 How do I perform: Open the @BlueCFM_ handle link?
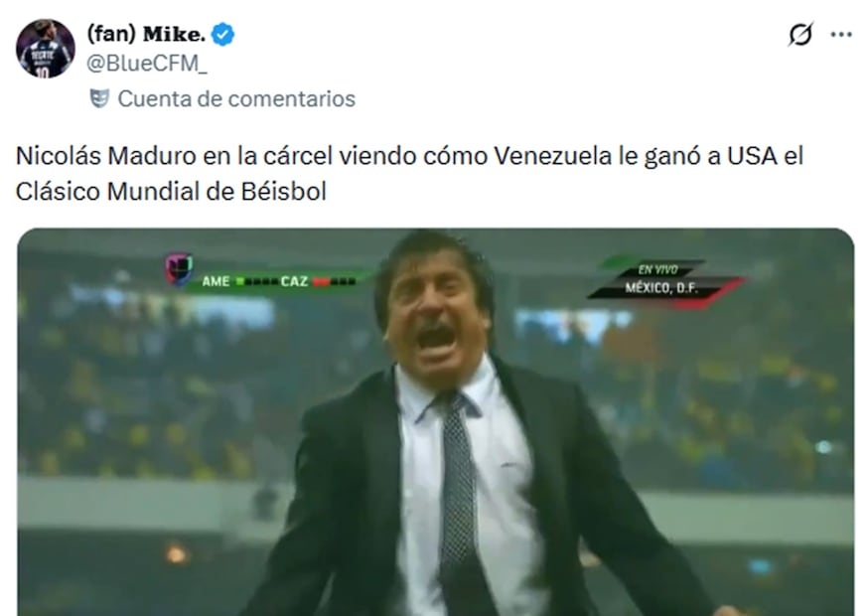tap(147, 64)
